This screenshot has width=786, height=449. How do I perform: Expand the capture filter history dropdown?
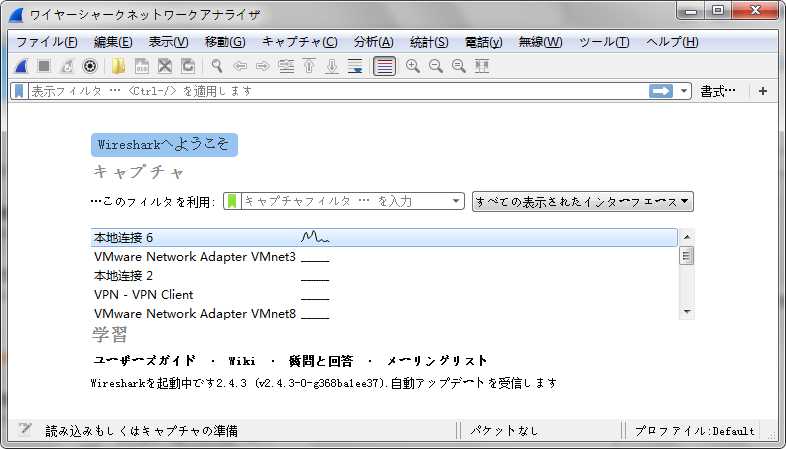pos(456,201)
